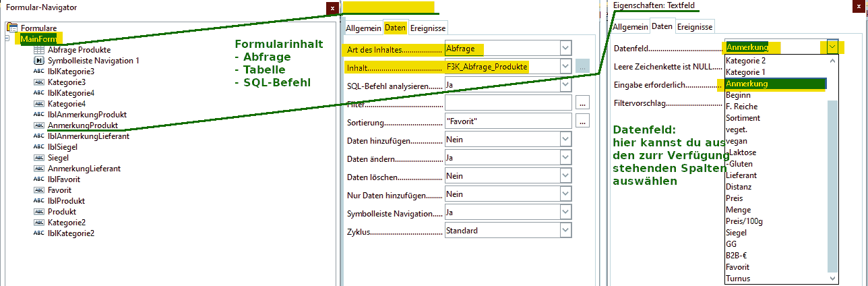This screenshot has width=868, height=286.
Task: Click the text field icon beside Siegel
Action: click(38, 158)
